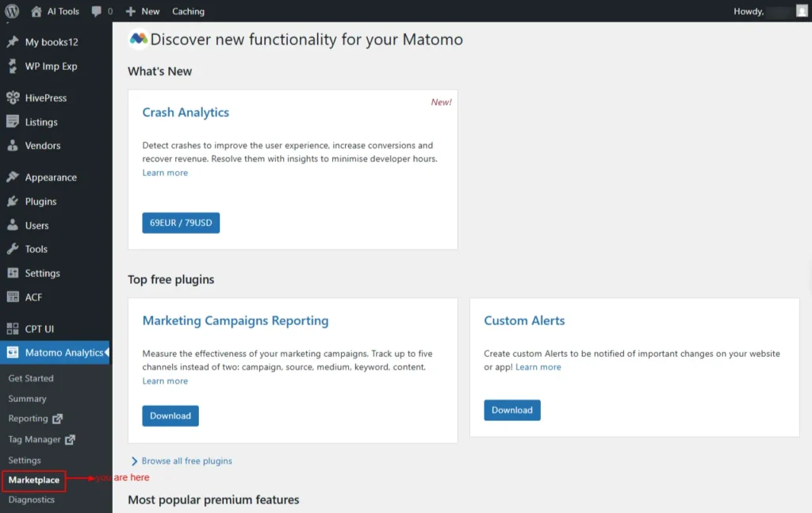
Task: Click the Appearance paintbrush icon
Action: tap(13, 178)
